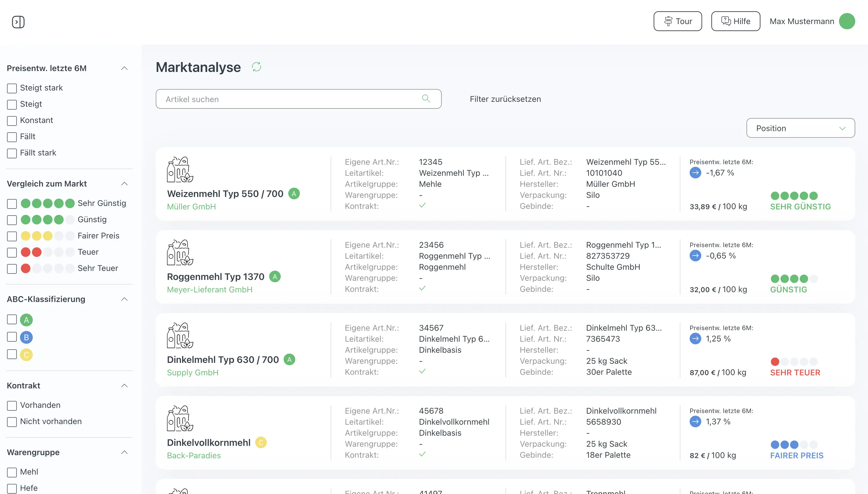Enable the Vorhanden contract filter
The image size is (868, 494).
coord(12,405)
